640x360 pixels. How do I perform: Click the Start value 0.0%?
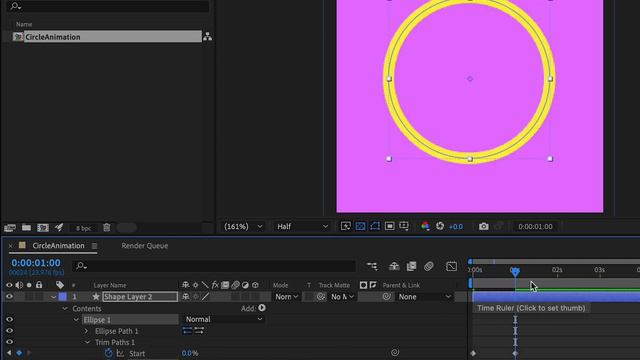pyautogui.click(x=190, y=353)
